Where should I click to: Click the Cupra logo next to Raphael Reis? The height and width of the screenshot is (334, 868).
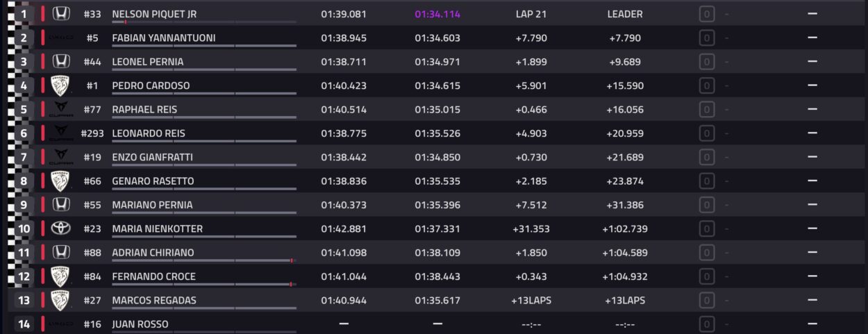click(61, 110)
